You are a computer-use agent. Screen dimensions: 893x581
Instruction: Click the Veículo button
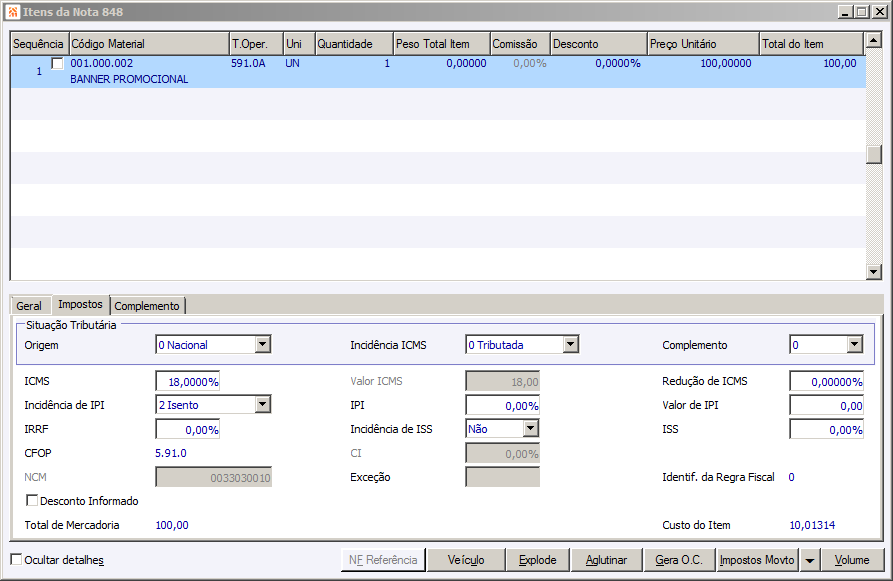(466, 560)
